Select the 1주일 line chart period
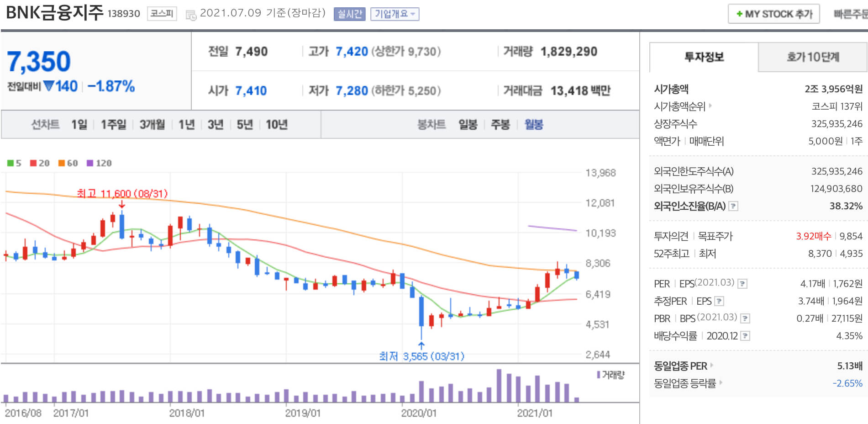The image size is (868, 424). click(113, 124)
